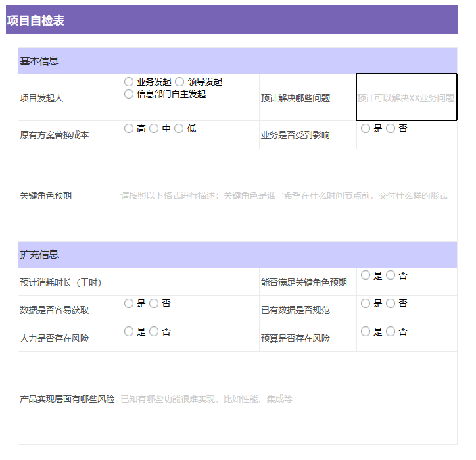Check 否 for 人力是否存在风险

154,332
